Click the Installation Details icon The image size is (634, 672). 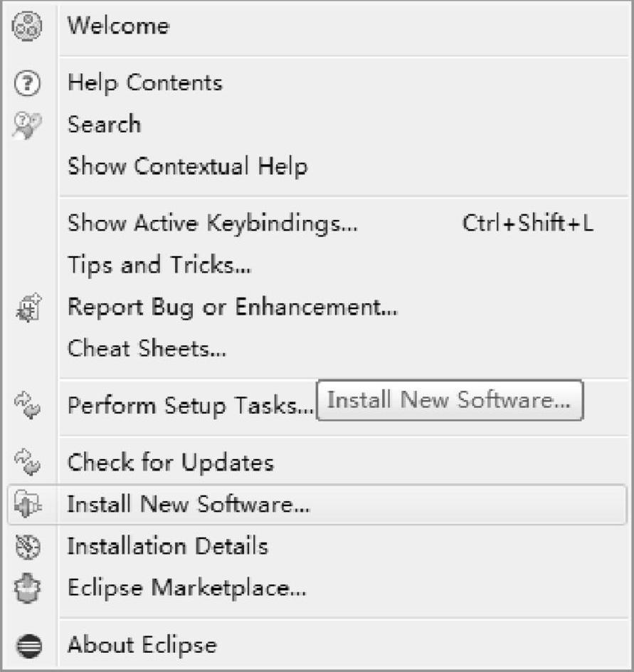point(28,547)
